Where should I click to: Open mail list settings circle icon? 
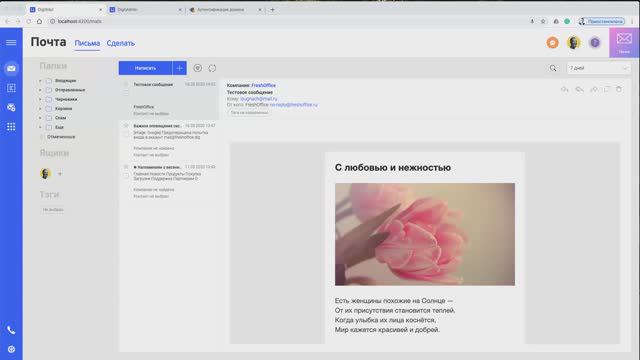(198, 68)
